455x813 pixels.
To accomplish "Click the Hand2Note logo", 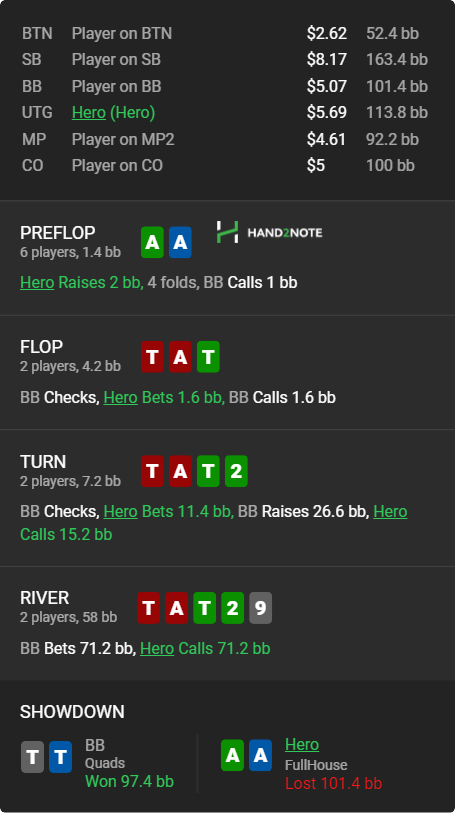I will [x=269, y=232].
